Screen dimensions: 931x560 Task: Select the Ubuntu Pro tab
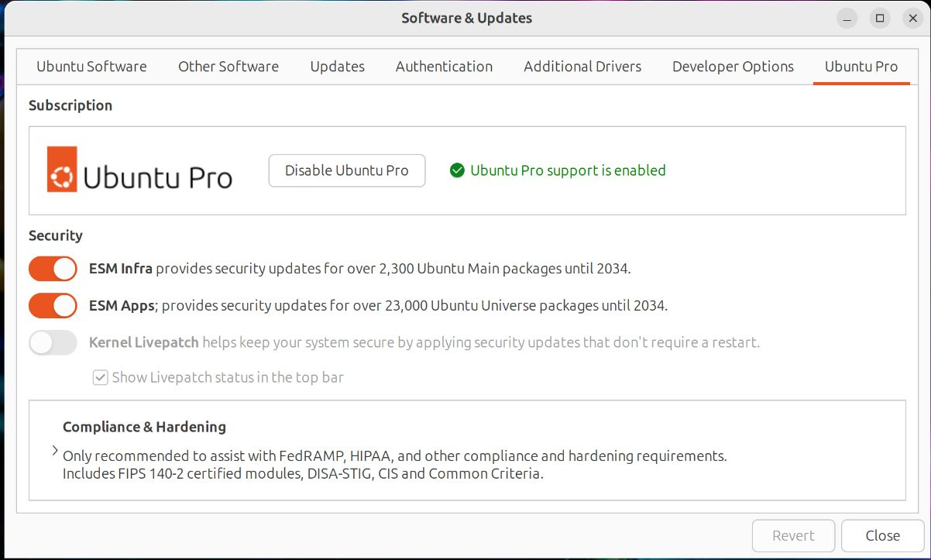coord(861,67)
